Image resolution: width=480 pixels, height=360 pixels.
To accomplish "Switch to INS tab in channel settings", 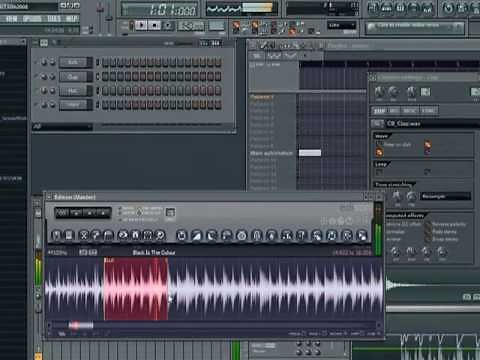I will (394, 111).
